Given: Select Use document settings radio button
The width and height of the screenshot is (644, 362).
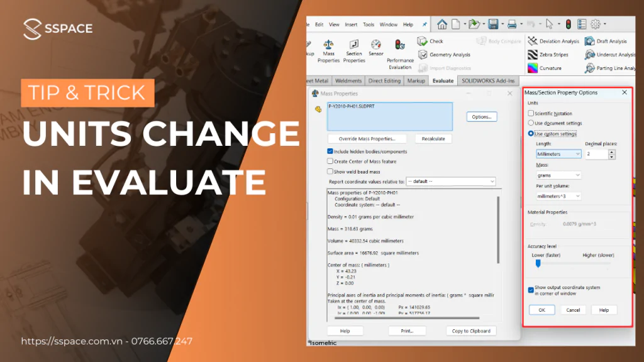Looking at the screenshot, I should click(x=531, y=123).
